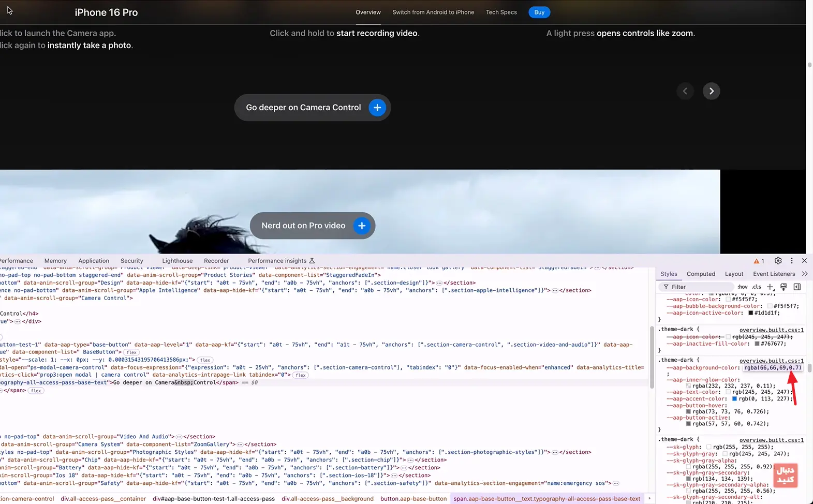Select button.aap-base-button breadcrumb

pyautogui.click(x=413, y=499)
